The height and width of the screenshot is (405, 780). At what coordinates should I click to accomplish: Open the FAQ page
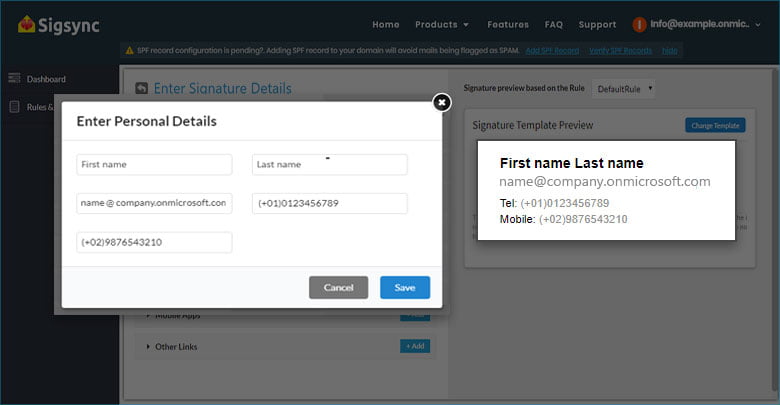(554, 24)
